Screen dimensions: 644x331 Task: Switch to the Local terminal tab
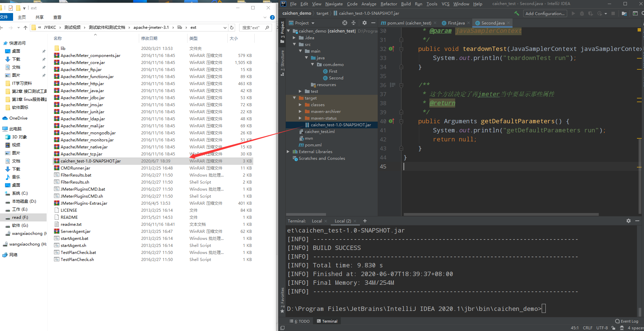317,221
